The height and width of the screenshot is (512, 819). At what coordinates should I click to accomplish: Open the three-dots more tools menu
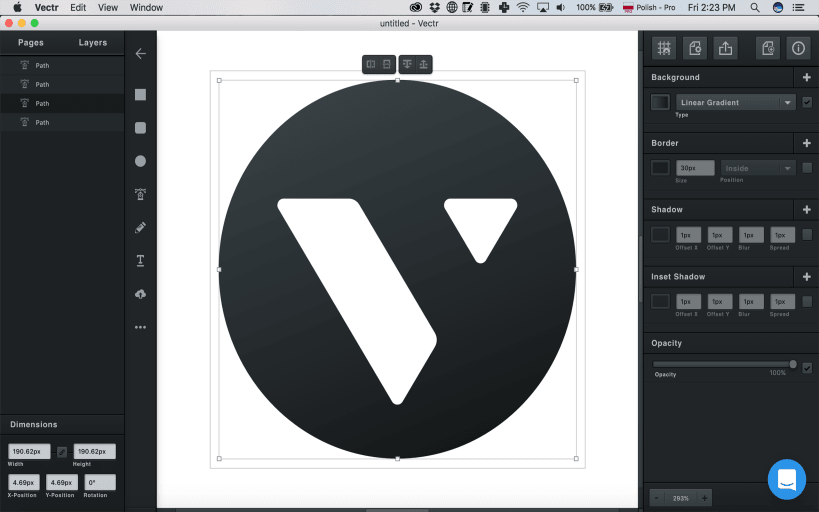(x=141, y=328)
